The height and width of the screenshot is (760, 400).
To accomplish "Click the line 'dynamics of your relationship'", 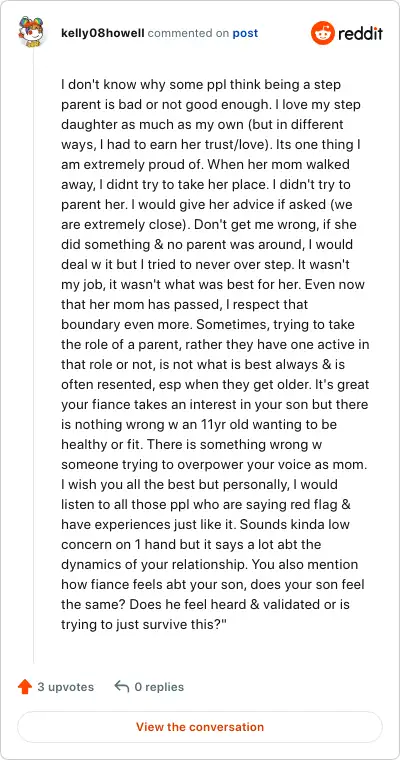I will [x=209, y=565].
